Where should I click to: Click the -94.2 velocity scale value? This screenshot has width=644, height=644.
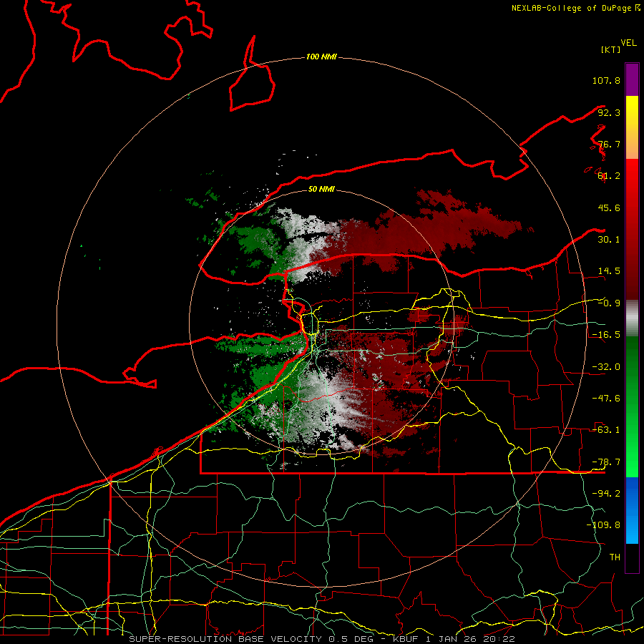pos(606,494)
